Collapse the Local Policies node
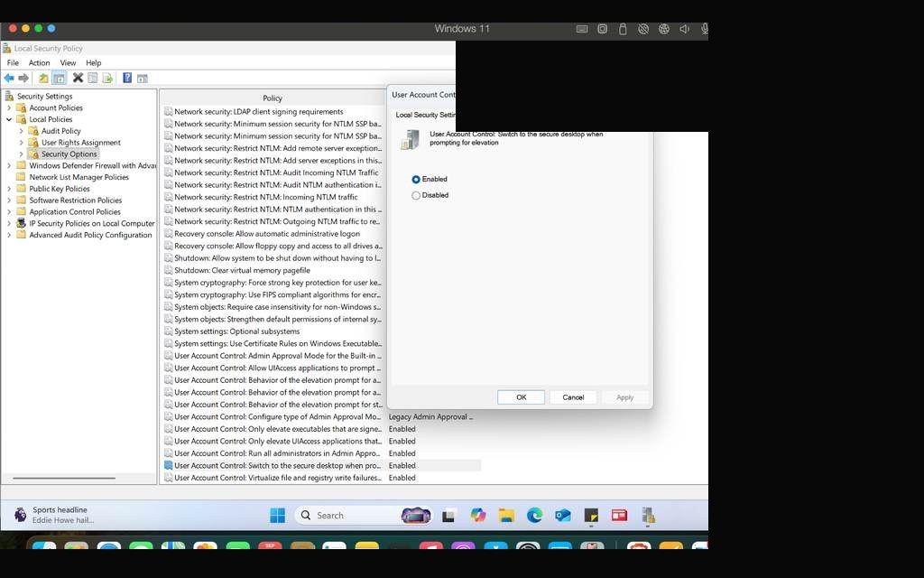924x578 pixels. coord(9,119)
